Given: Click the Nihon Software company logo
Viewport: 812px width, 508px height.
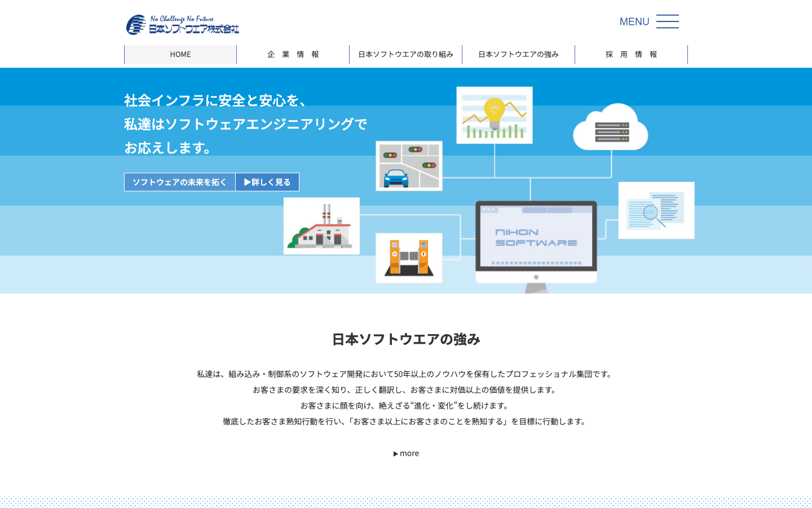Looking at the screenshot, I should [183, 25].
